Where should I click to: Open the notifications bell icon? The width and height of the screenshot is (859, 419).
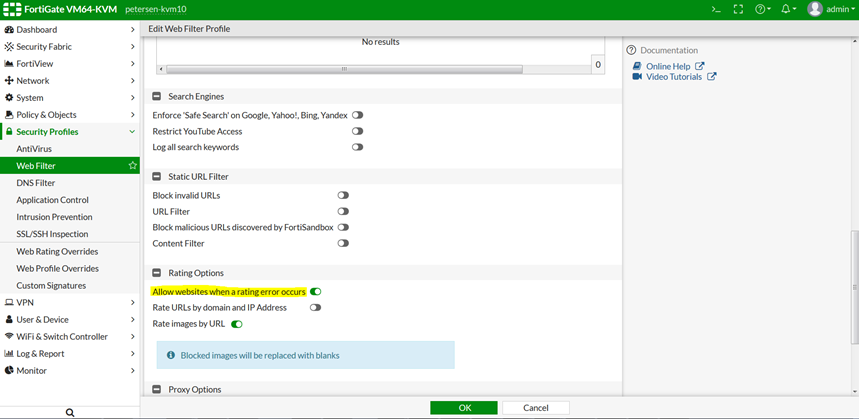789,9
